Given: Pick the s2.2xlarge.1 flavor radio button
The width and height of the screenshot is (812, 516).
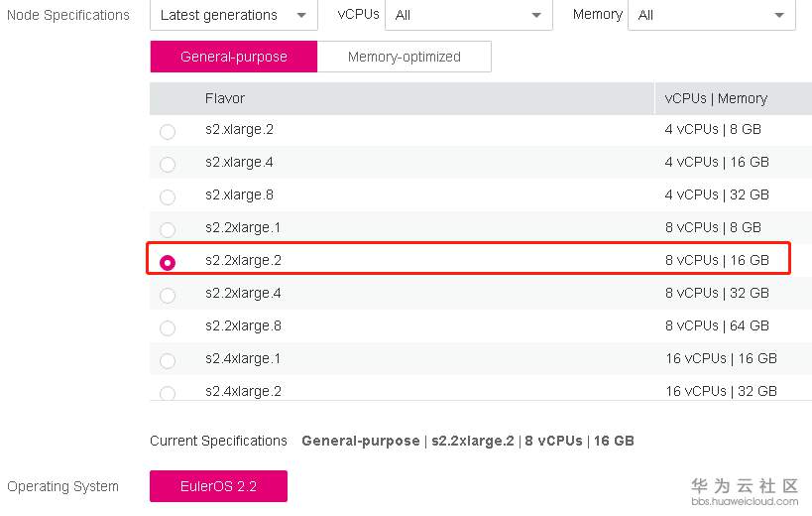Looking at the screenshot, I should click(x=167, y=230).
